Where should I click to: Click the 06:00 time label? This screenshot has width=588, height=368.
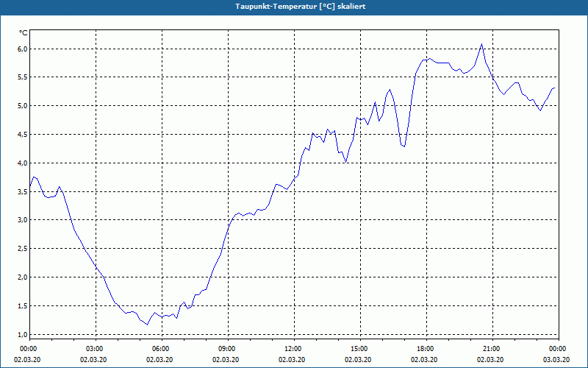[162, 349]
